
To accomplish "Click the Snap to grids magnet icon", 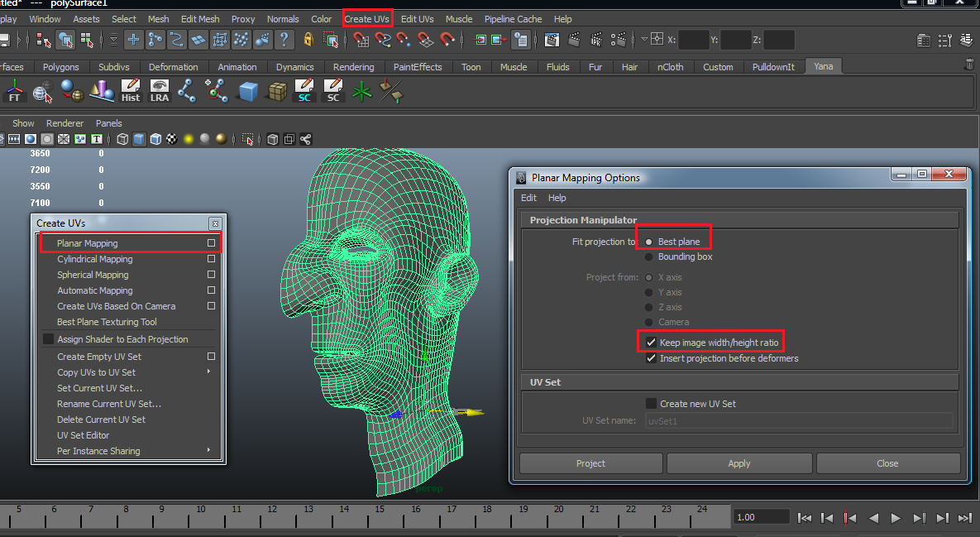I will [361, 39].
